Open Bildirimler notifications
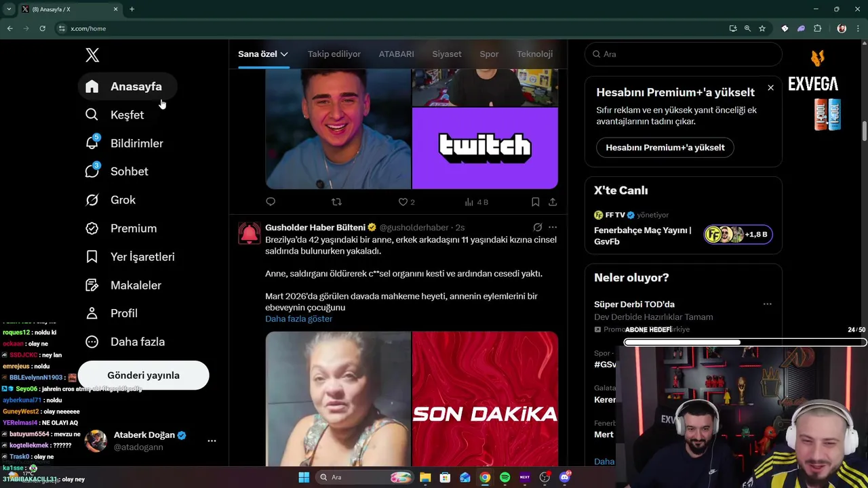Screen dimensions: 868x488 [125, 143]
